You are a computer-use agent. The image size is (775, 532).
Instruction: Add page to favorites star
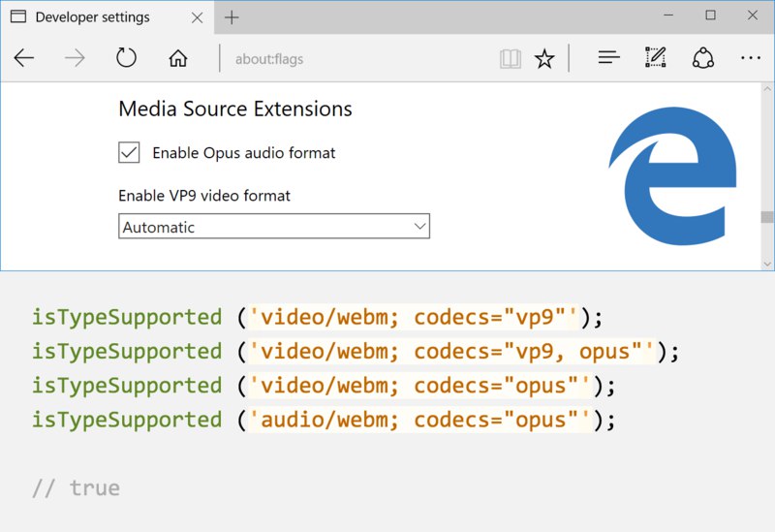click(x=544, y=59)
